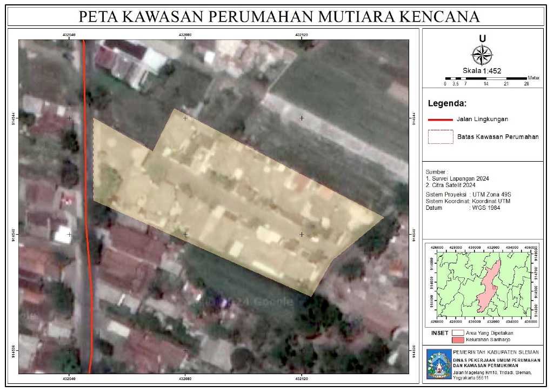Select the Batas Kawasan Perumahan label
Image resolution: width=554 pixels, height=392 pixels.
(498, 137)
